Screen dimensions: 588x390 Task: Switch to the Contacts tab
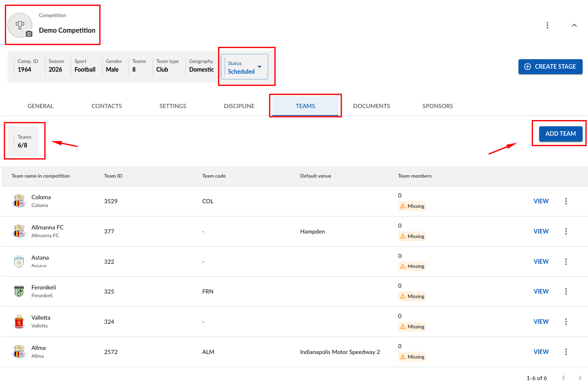107,106
